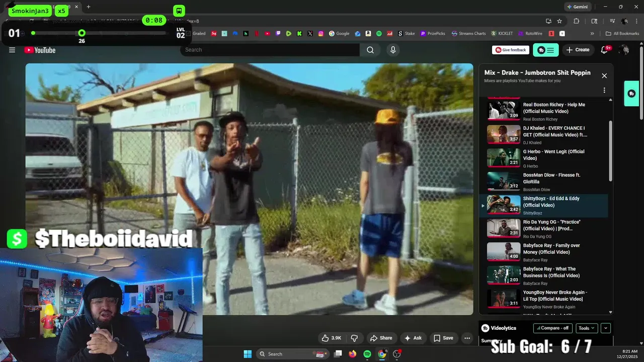Image resolution: width=644 pixels, height=362 pixels.
Task: Open the account avatar menu
Action: 624,50
